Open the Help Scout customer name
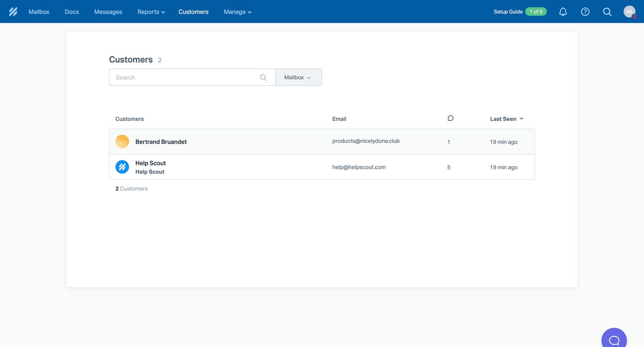644x347 pixels. click(x=151, y=163)
